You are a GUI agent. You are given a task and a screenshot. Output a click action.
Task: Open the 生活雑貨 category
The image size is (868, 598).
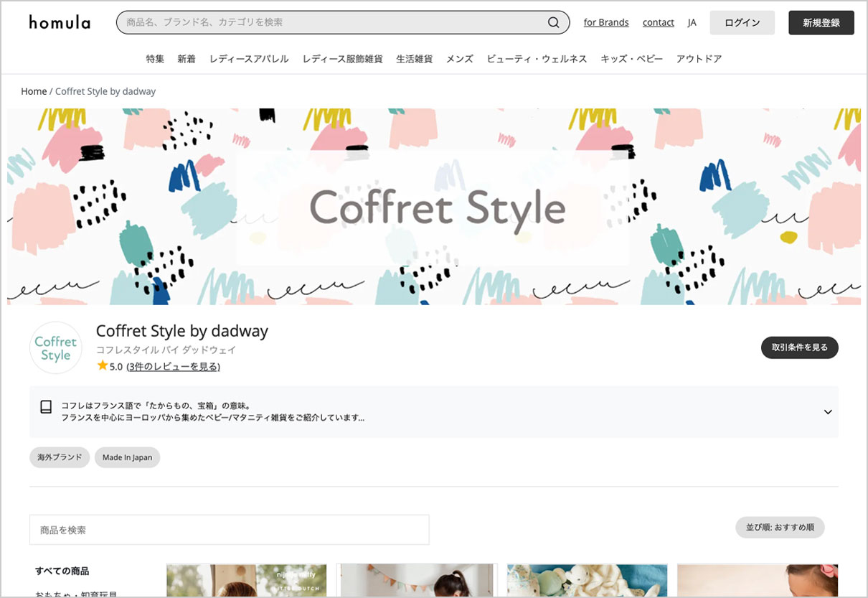415,59
